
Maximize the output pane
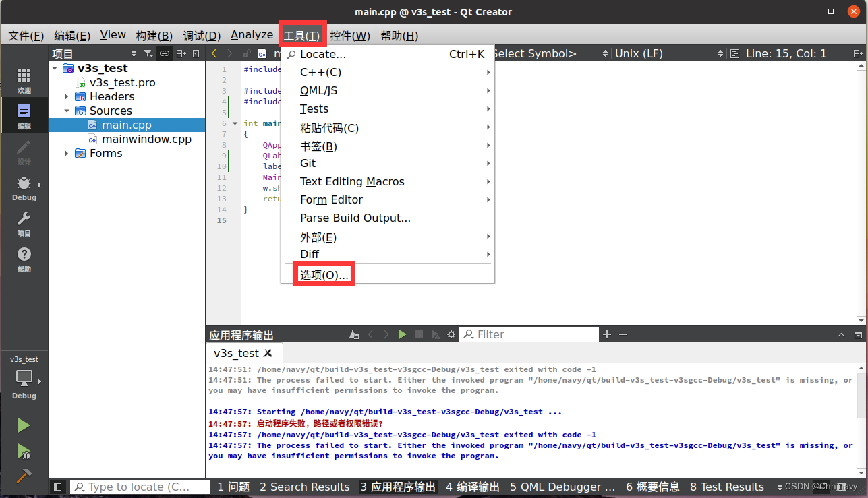coord(859,334)
